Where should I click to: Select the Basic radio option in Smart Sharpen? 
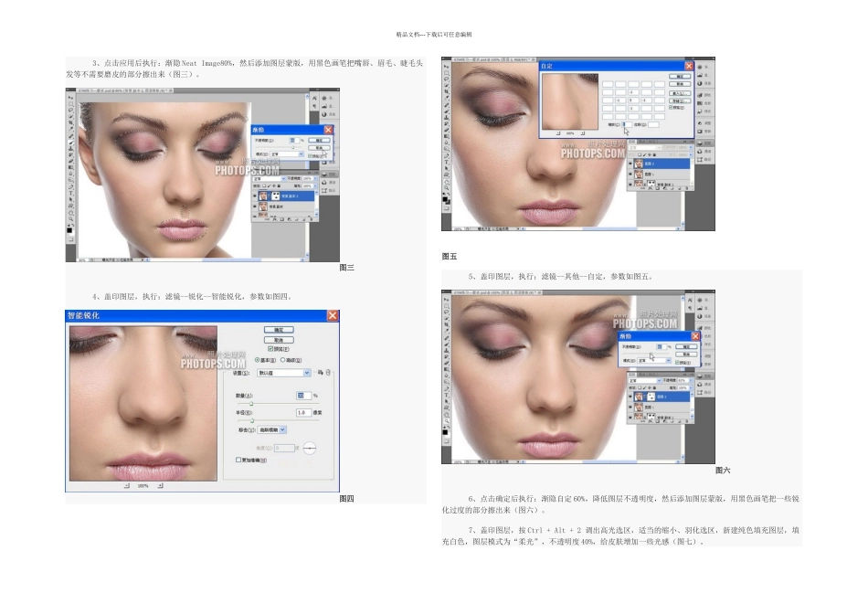(x=257, y=359)
